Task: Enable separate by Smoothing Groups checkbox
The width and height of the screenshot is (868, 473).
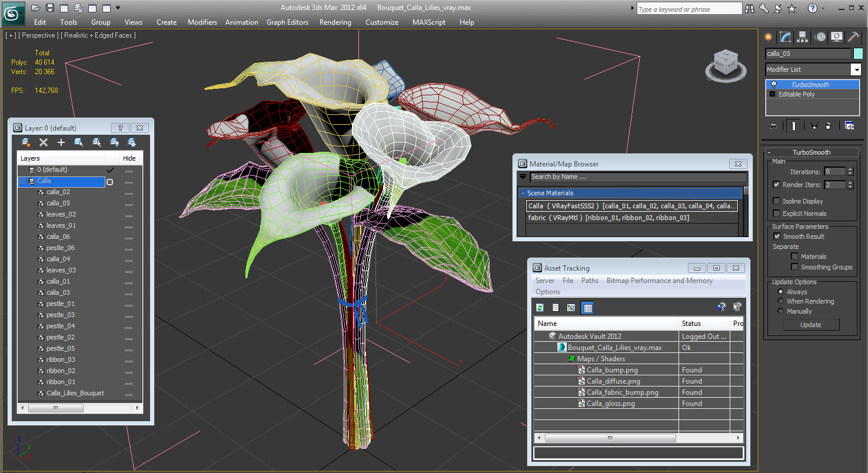Action: (x=794, y=267)
